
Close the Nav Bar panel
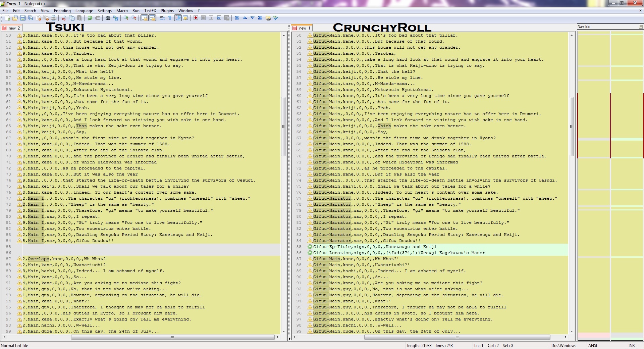point(641,27)
